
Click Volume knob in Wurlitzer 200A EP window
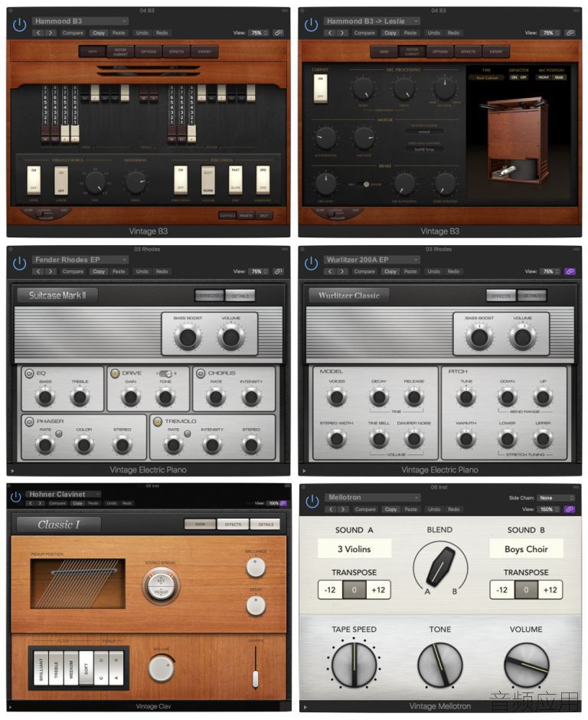[522, 338]
